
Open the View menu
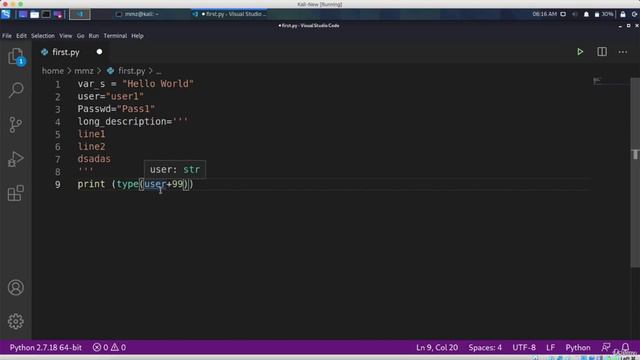click(65, 36)
